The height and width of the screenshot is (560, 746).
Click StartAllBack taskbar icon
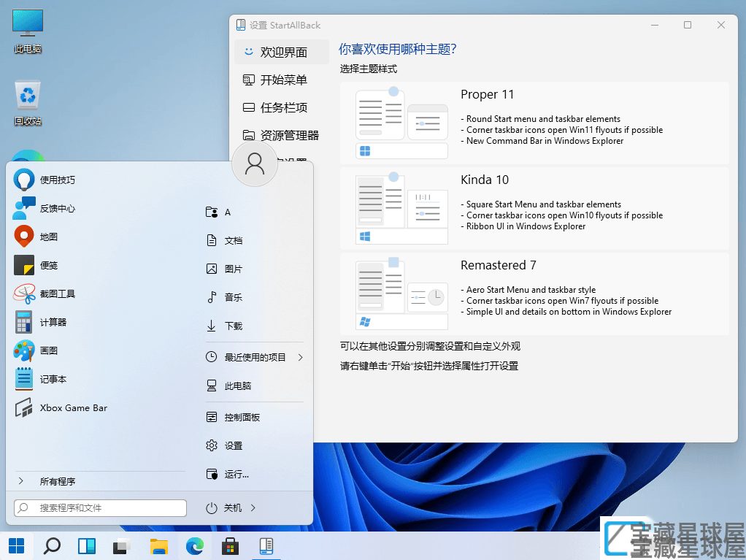(x=266, y=546)
